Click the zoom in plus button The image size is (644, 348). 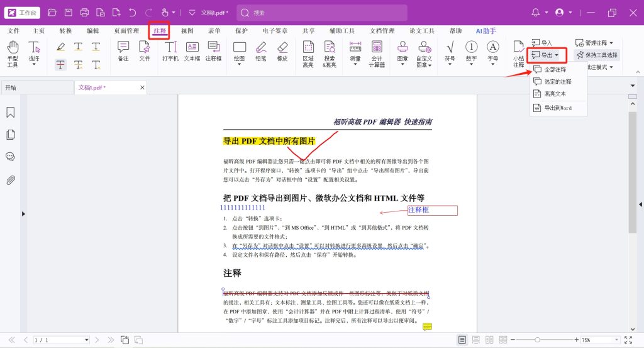click(576, 340)
